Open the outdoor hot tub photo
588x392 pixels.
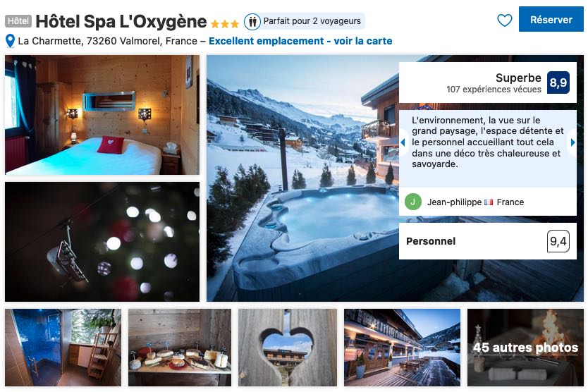[x=302, y=178]
